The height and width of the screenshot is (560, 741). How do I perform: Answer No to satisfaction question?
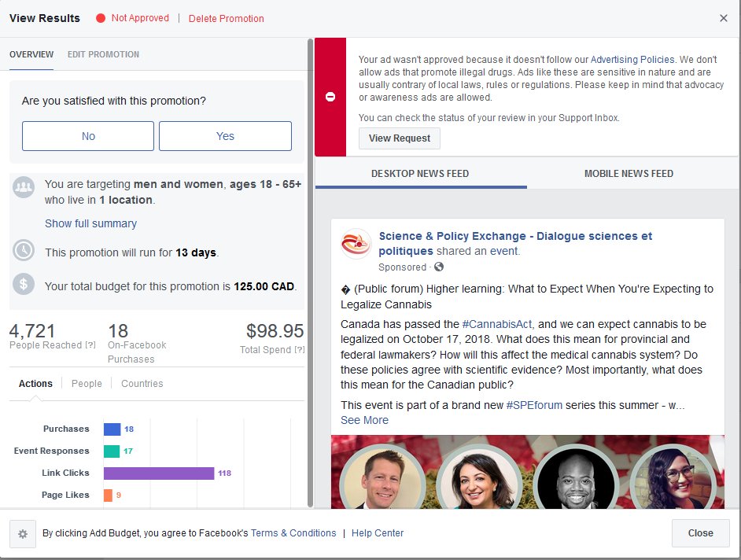[x=88, y=136]
